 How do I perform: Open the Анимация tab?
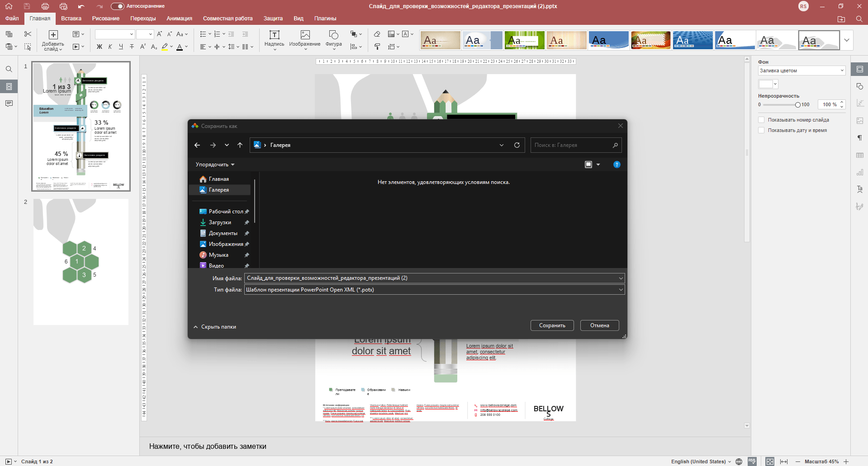click(179, 19)
